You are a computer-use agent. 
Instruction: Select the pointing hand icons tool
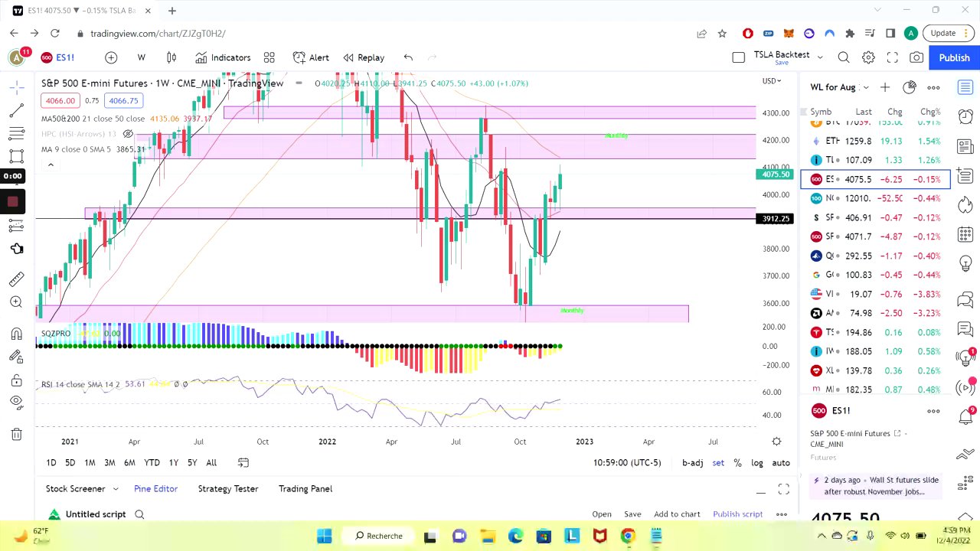point(16,249)
